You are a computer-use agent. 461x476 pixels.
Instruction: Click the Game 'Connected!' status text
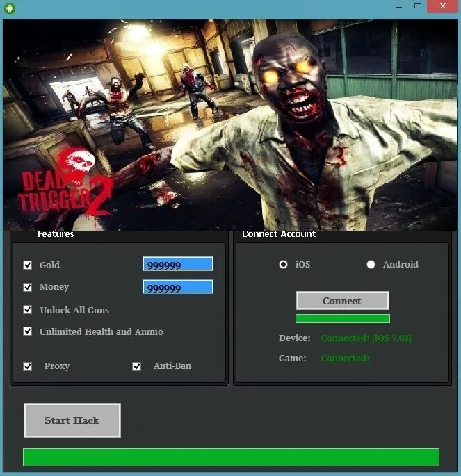click(346, 358)
